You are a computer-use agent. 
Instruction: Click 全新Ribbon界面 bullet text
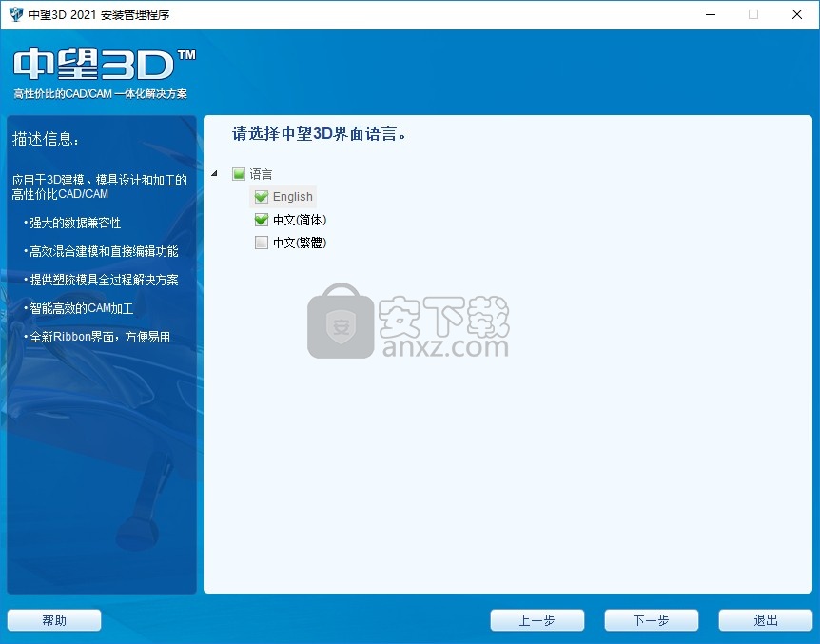[x=100, y=337]
